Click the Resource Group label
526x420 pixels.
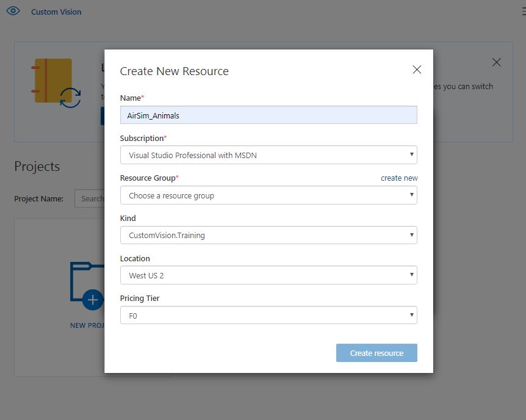coord(150,178)
